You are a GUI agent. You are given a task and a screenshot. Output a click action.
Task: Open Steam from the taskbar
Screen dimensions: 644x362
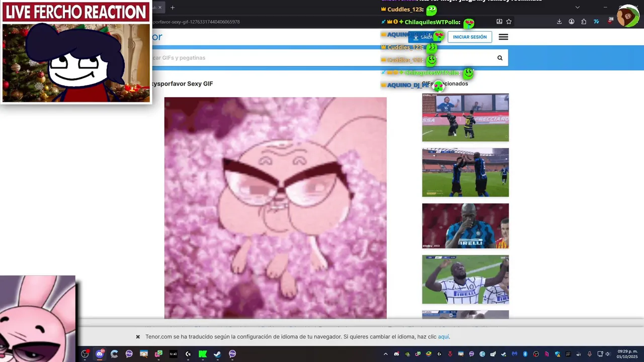click(x=217, y=354)
